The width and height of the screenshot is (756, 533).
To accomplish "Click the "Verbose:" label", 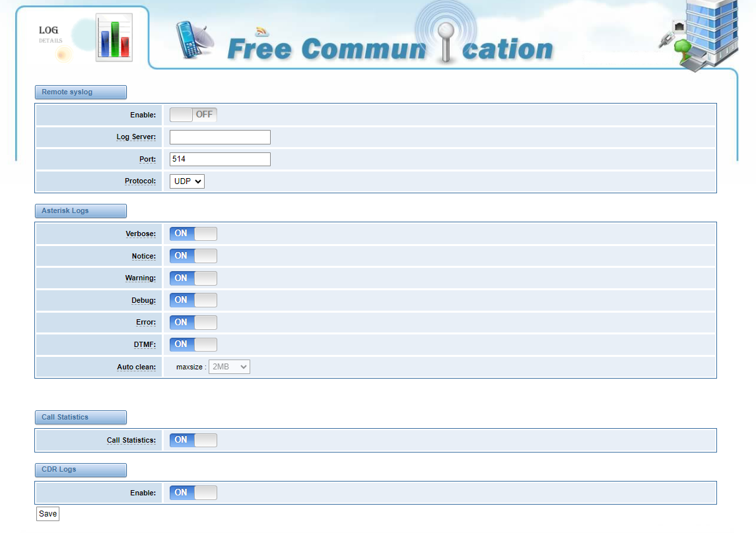I will click(141, 234).
